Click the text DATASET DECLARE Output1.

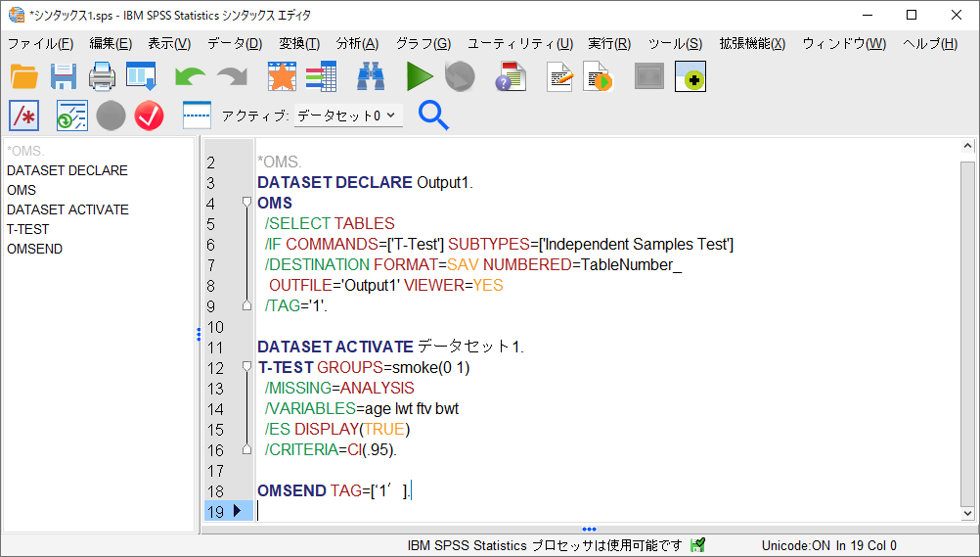coord(365,182)
